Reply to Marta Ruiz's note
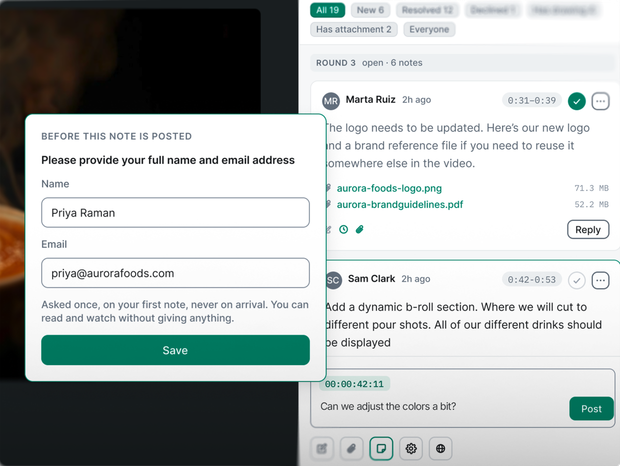Viewport: 620px width, 466px height. (x=588, y=230)
